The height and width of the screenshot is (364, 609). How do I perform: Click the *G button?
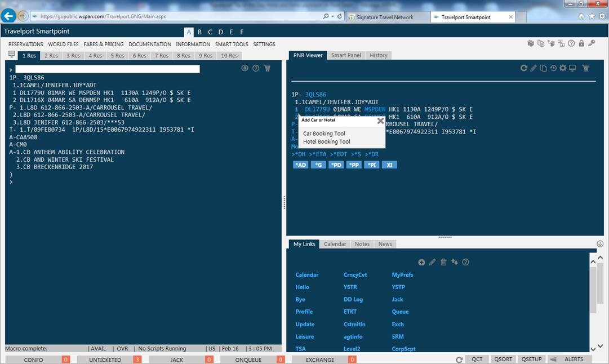318,165
